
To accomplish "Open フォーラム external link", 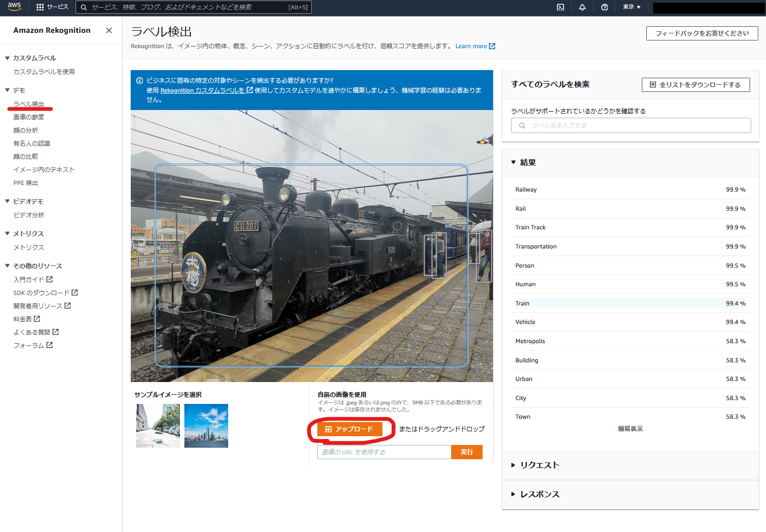I will tap(33, 345).
